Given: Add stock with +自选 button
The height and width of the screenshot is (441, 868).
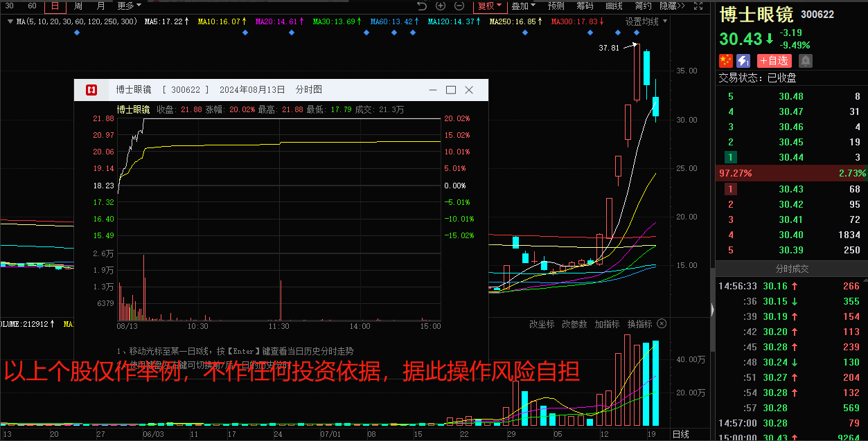Looking at the screenshot, I should [x=774, y=60].
